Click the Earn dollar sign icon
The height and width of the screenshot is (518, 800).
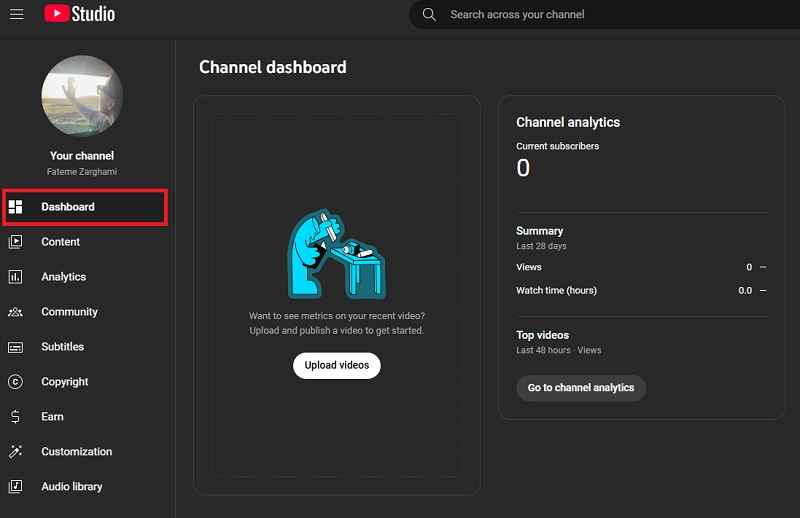pyautogui.click(x=15, y=417)
